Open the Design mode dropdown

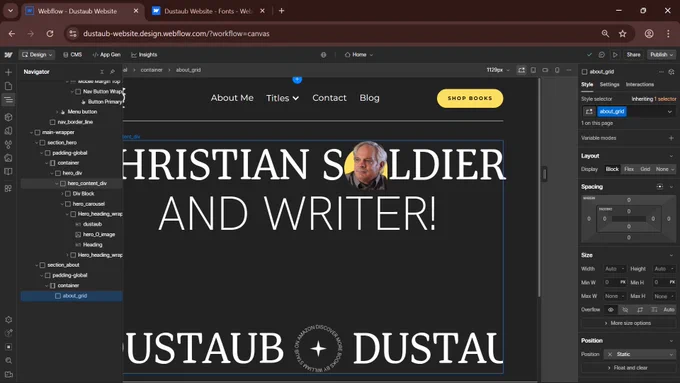(x=37, y=55)
